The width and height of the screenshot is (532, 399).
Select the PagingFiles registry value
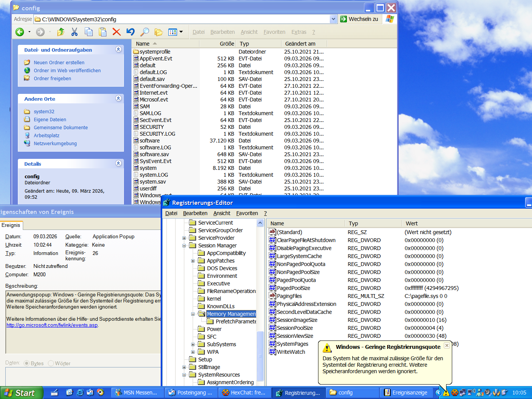coord(289,296)
